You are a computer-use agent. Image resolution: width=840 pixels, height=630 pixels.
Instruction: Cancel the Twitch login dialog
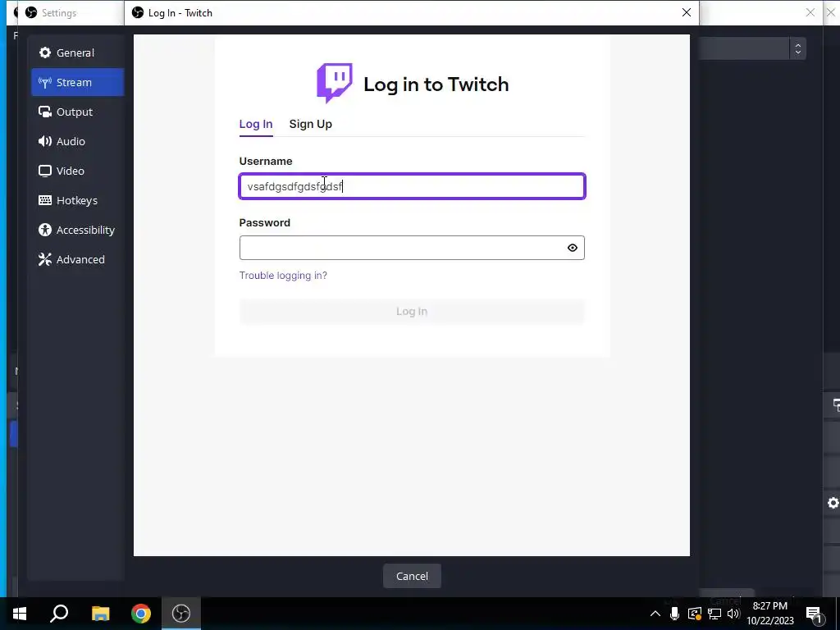click(x=412, y=576)
